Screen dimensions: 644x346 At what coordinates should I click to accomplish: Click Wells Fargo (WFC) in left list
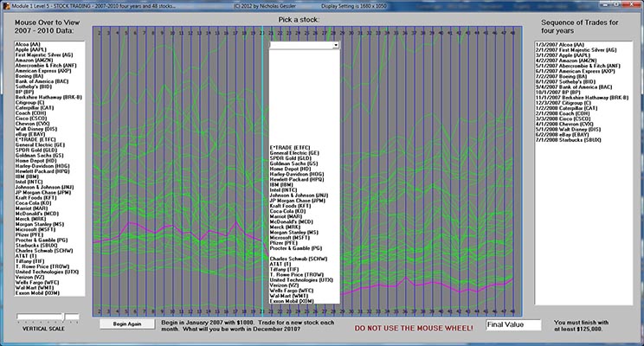pyautogui.click(x=37, y=283)
